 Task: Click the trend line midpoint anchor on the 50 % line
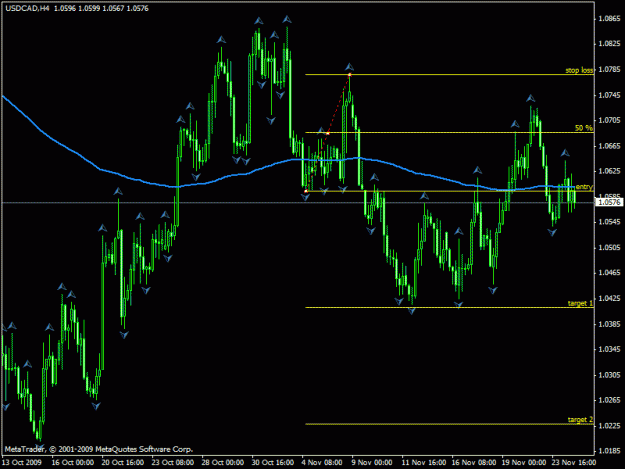[328, 133]
